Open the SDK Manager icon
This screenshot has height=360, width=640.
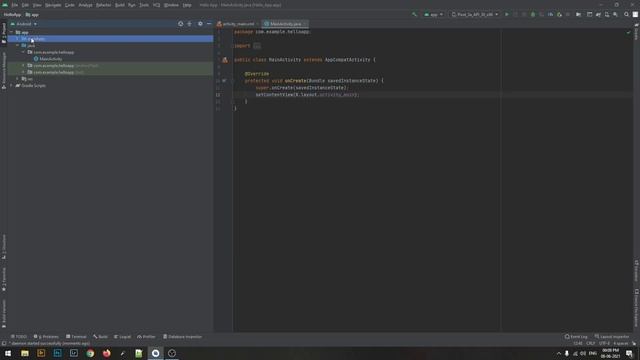click(615, 14)
